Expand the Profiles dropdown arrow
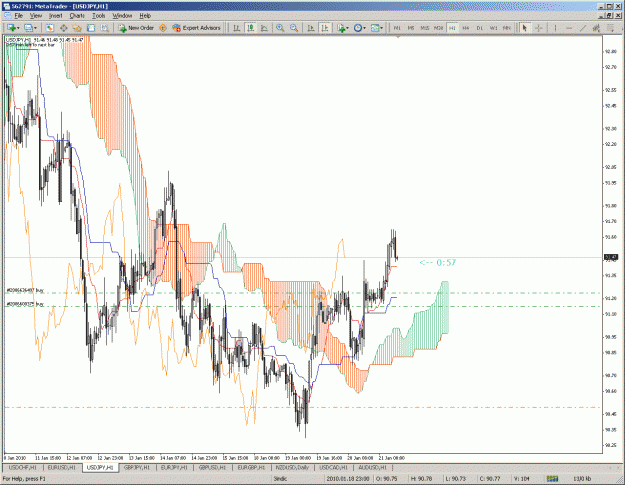 click(35, 28)
